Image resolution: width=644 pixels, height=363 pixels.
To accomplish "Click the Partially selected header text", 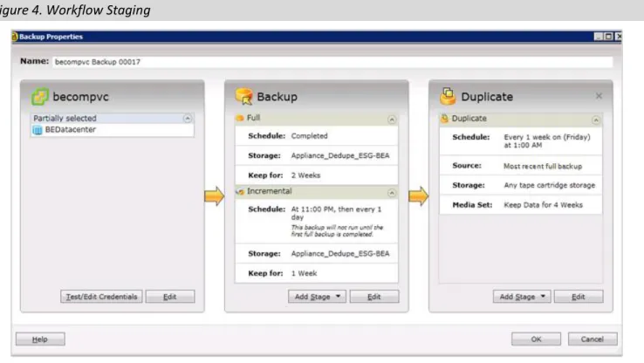I will pos(65,119).
